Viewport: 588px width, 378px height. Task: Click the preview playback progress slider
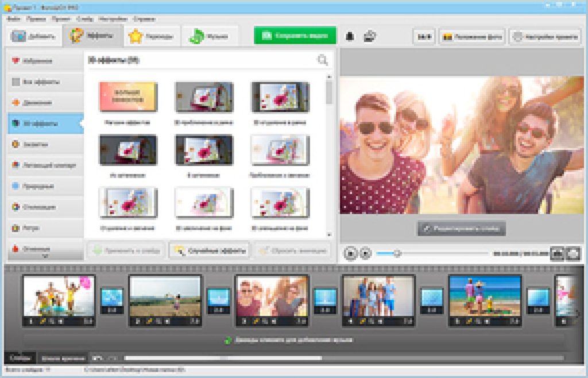432,253
